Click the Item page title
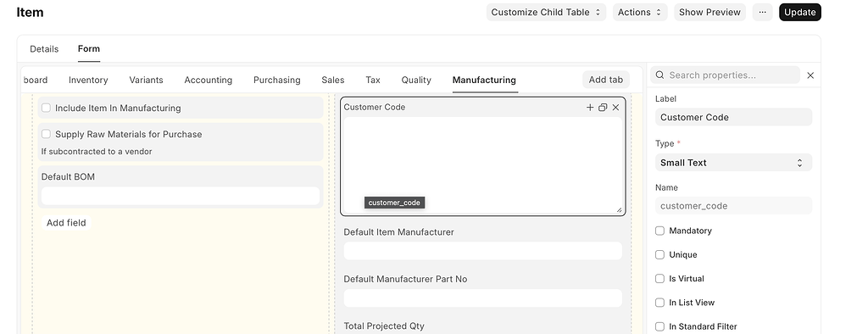Image resolution: width=868 pixels, height=334 pixels. coord(30,12)
